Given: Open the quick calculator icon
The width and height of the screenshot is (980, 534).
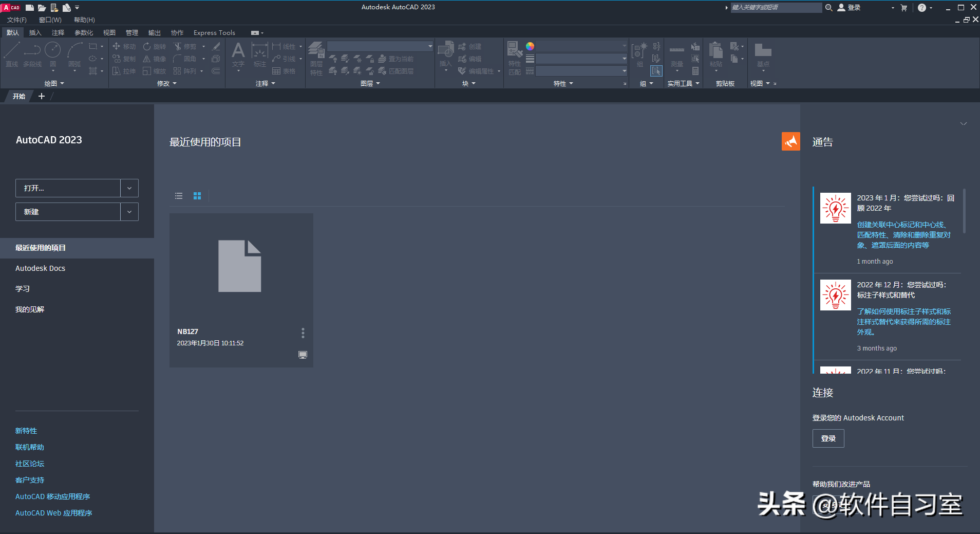Looking at the screenshot, I should (695, 71).
